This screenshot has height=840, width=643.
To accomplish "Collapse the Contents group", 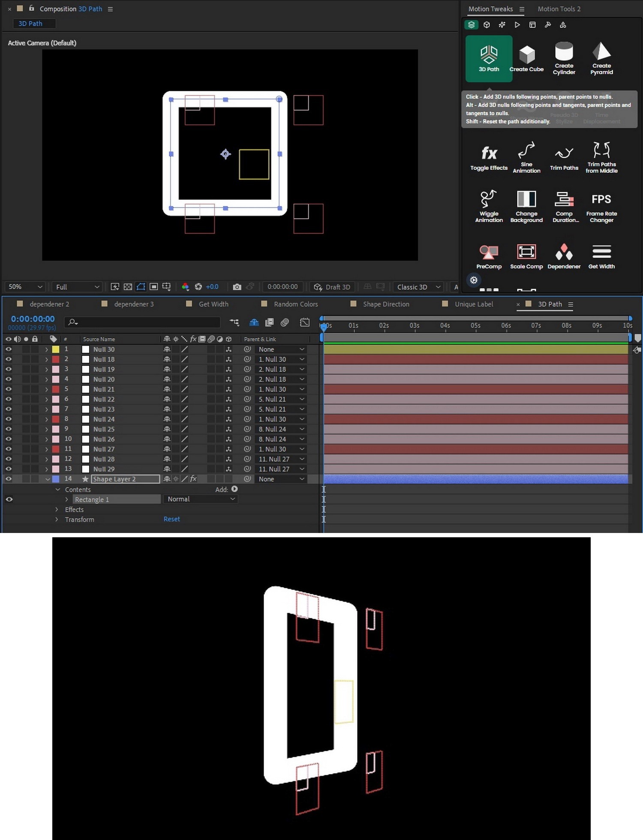I will pos(57,489).
